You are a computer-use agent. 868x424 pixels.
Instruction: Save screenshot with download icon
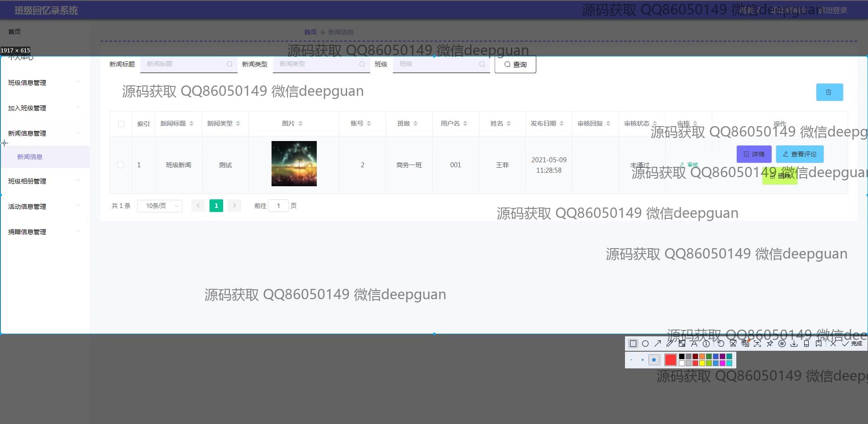coord(794,344)
